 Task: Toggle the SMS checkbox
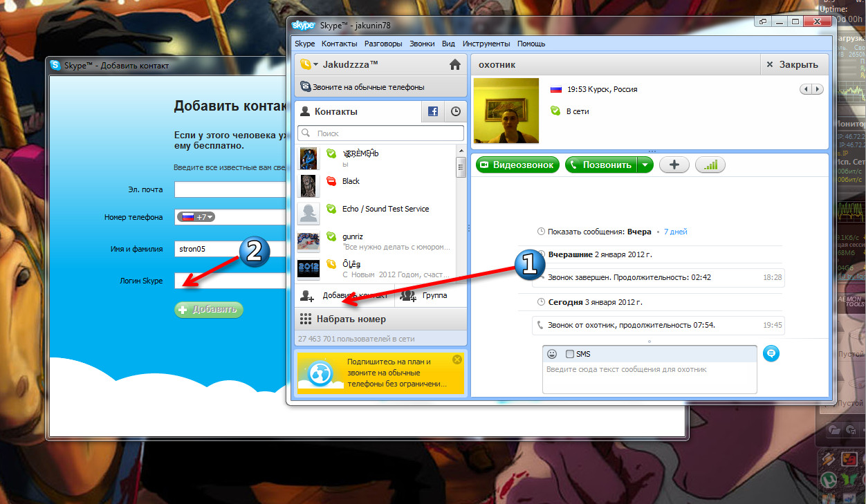[x=570, y=354]
